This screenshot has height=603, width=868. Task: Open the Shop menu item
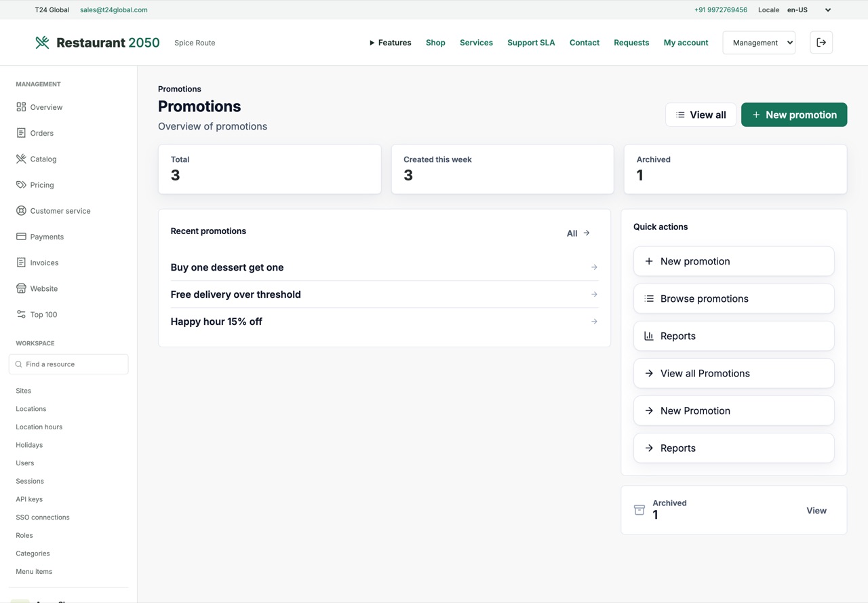tap(435, 43)
